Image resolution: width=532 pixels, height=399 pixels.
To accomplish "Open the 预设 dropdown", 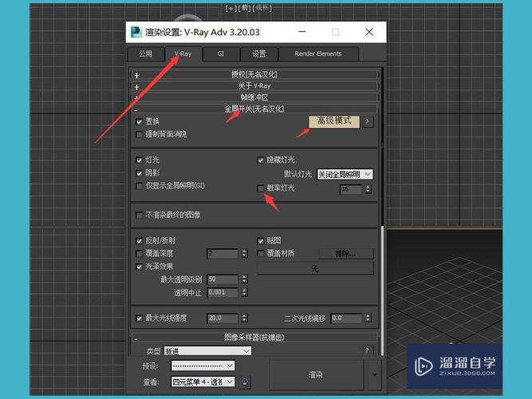I will pos(203,365).
